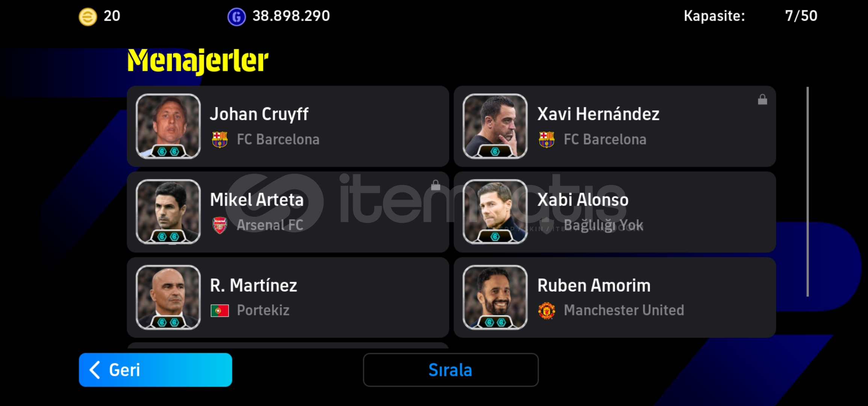This screenshot has width=868, height=406.
Task: Click the Portugal flag under R. Martínez
Action: 219,311
